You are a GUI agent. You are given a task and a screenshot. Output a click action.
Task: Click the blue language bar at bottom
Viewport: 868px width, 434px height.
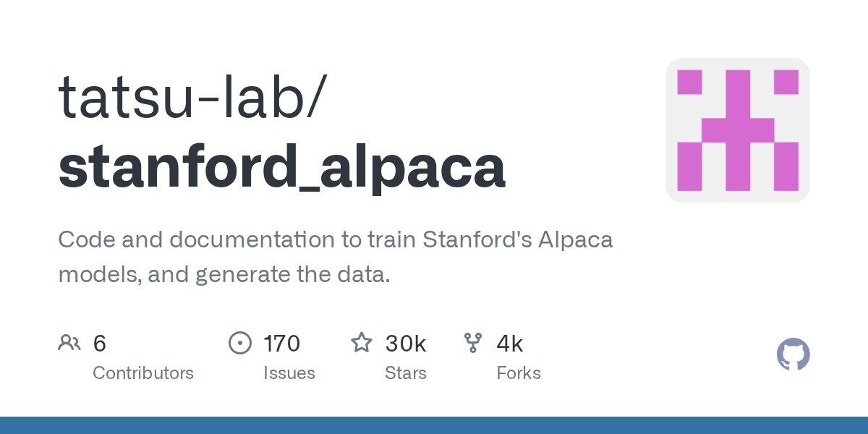(434, 425)
